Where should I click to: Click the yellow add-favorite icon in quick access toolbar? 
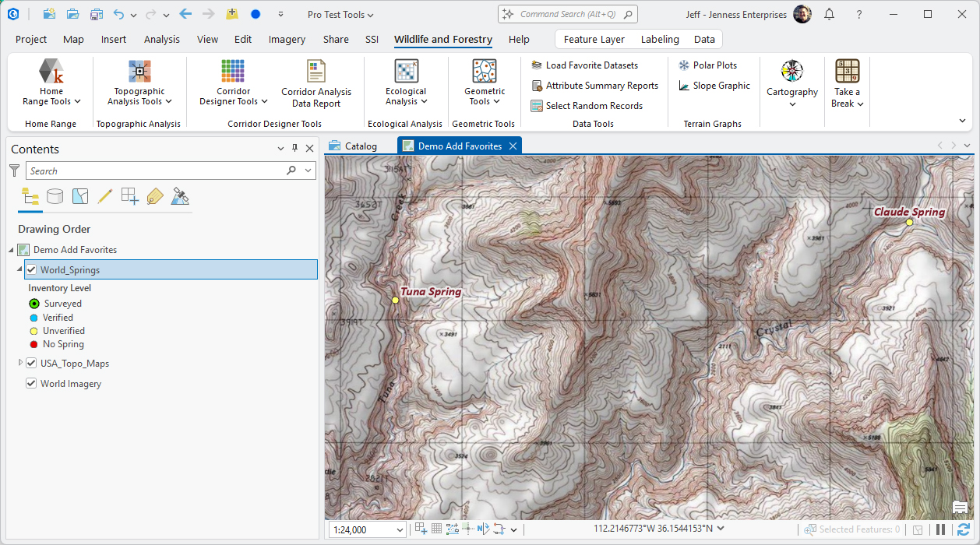tap(232, 14)
